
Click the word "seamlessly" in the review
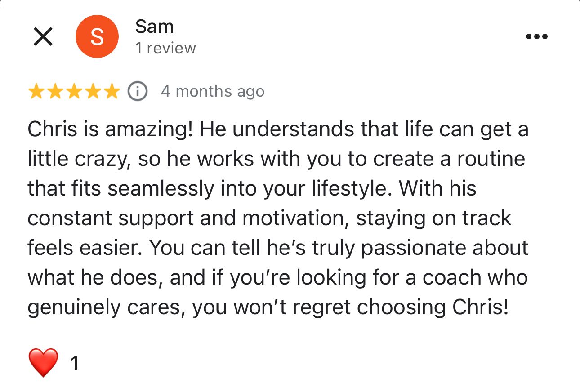pyautogui.click(x=161, y=189)
